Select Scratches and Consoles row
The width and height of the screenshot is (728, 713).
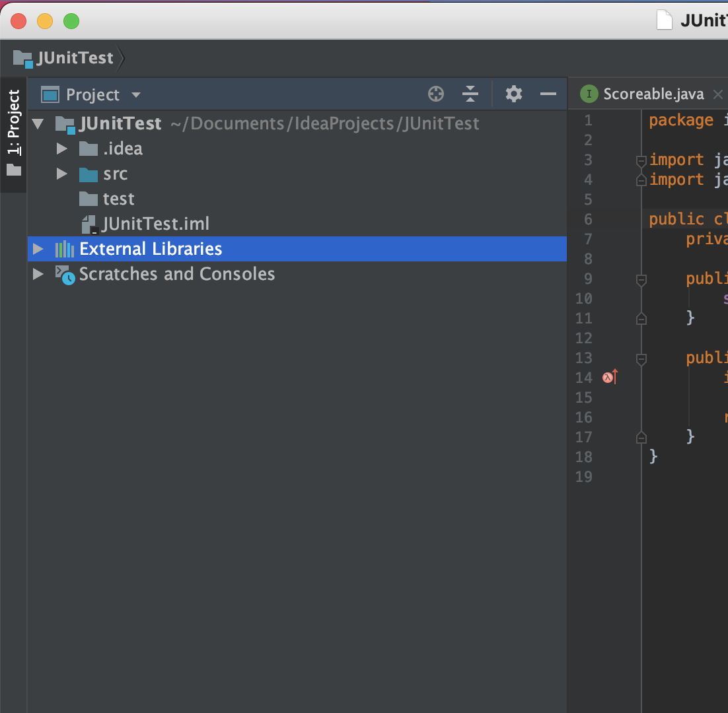tap(297, 274)
